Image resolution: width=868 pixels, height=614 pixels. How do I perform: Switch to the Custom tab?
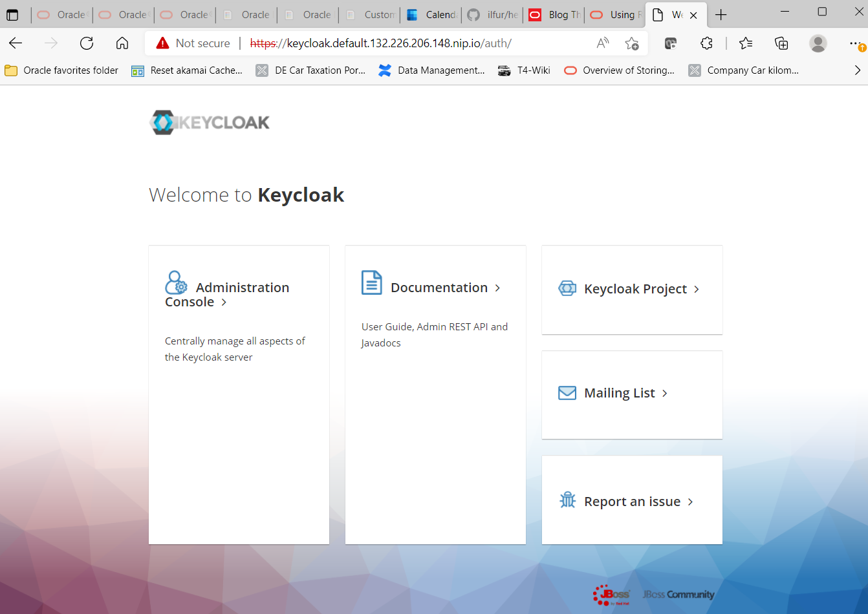[370, 14]
